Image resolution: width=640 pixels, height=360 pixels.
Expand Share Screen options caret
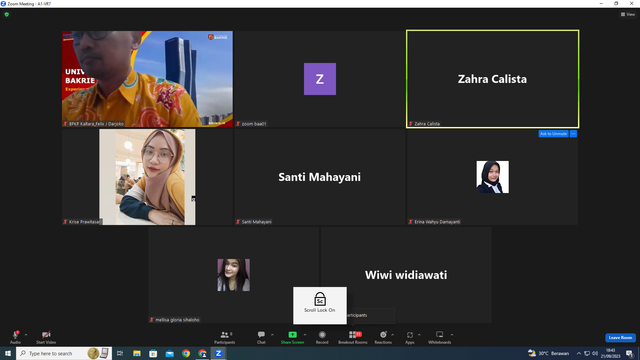tap(305, 335)
